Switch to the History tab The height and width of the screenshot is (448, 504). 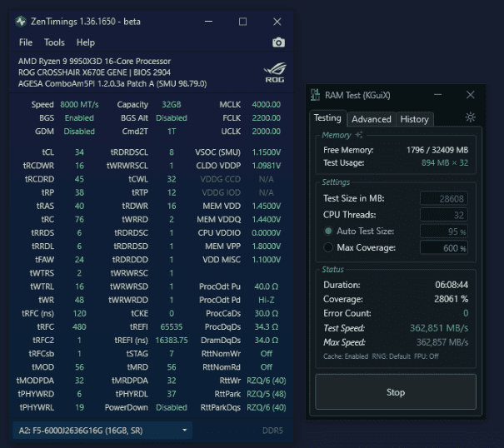414,119
